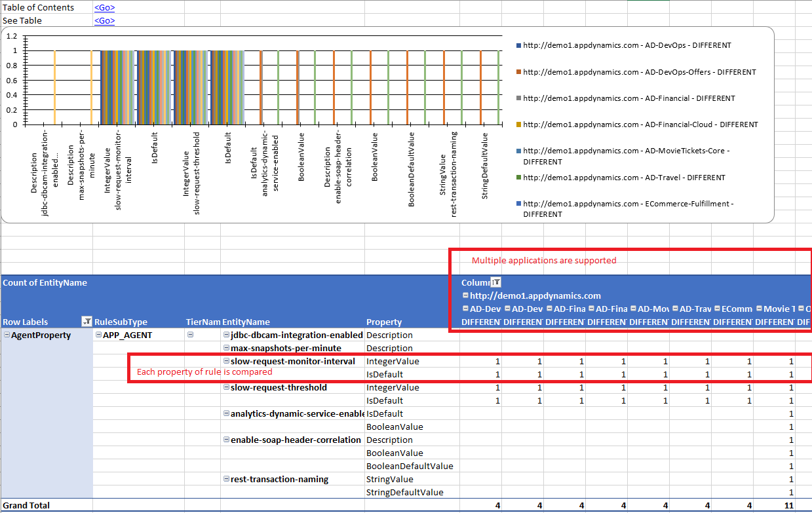Follow the Go link beside See Table
The image size is (812, 513).
click(104, 20)
